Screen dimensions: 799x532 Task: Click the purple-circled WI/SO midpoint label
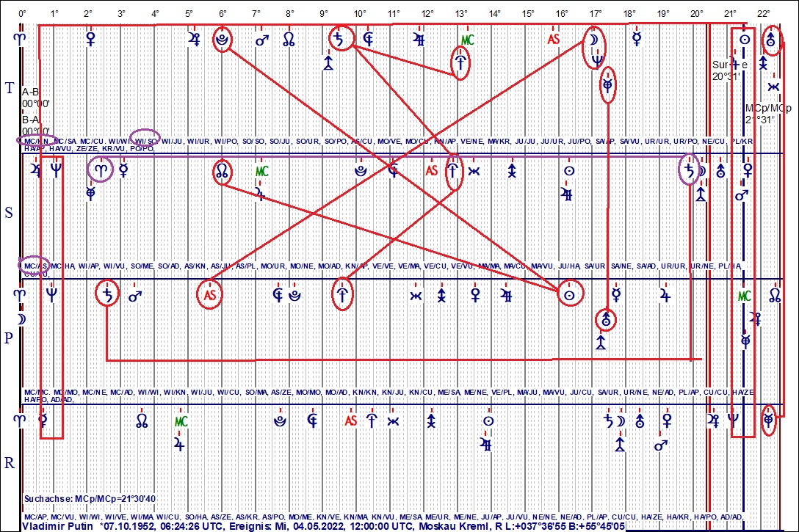(x=145, y=139)
